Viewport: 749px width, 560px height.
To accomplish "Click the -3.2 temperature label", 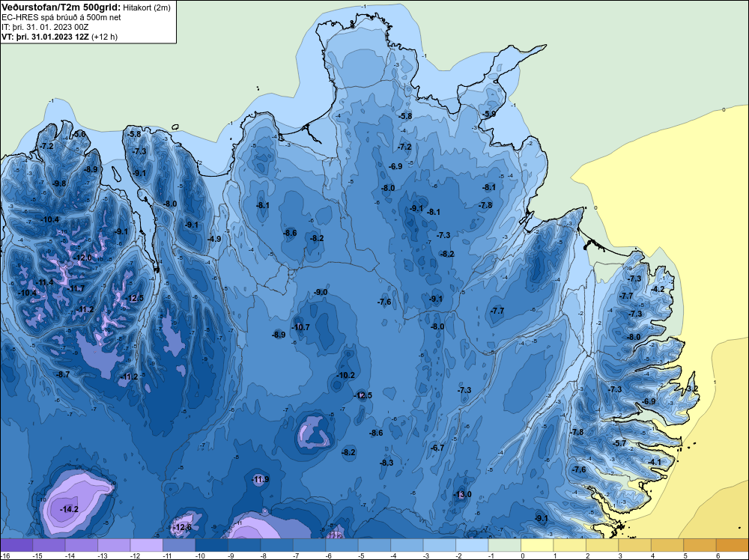I will tap(691, 389).
